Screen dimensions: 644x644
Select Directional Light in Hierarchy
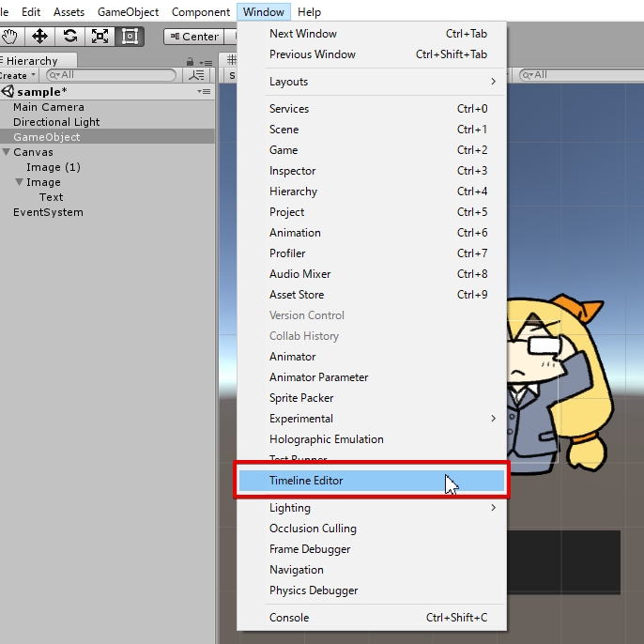click(107, 122)
